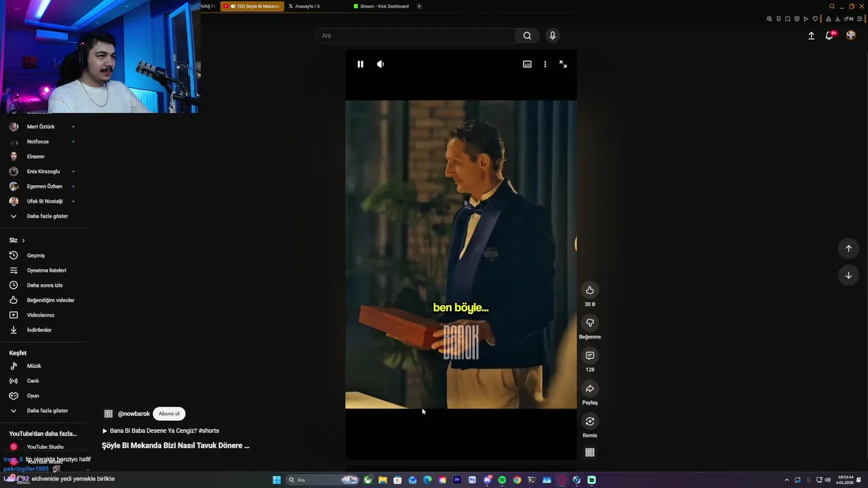Submit search with magnifier button
The height and width of the screenshot is (488, 868).
point(527,35)
